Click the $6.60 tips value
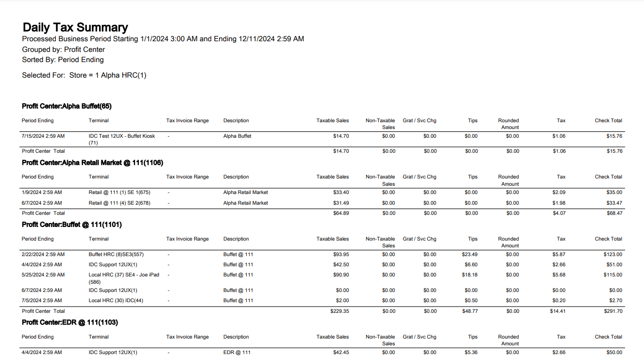 [x=471, y=265]
